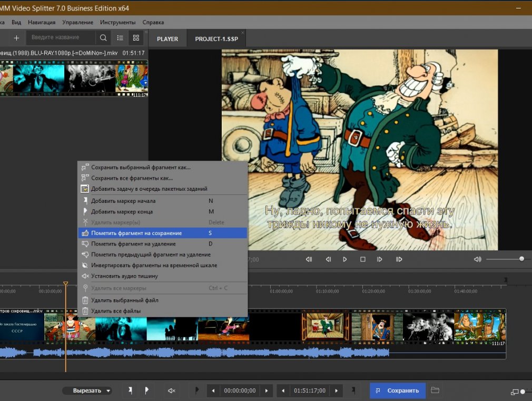Open the Вырезать mode dropdown arrow

(108, 391)
